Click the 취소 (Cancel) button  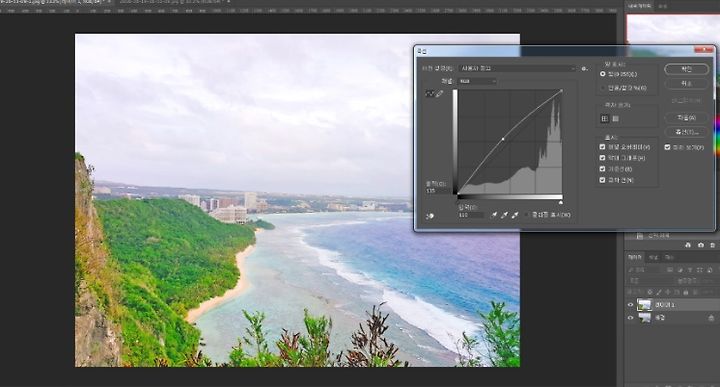(686, 84)
